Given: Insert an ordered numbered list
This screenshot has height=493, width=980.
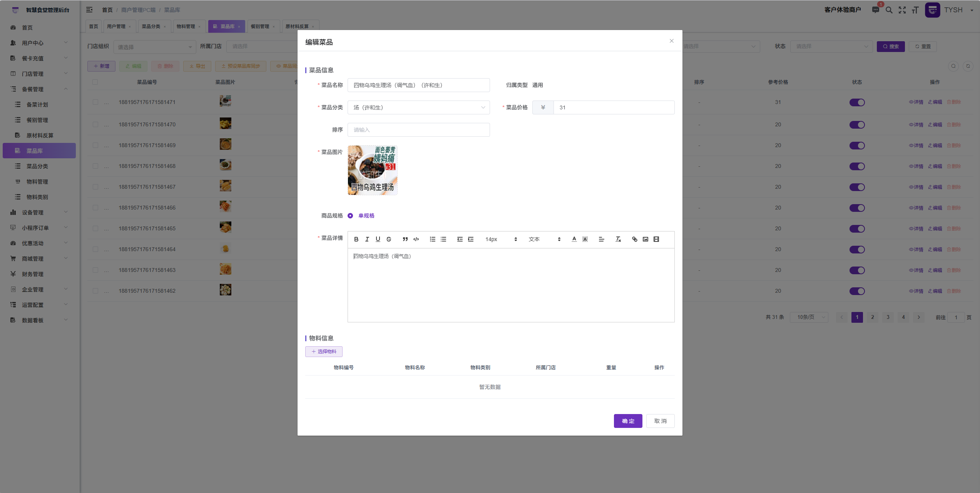Looking at the screenshot, I should click(432, 239).
